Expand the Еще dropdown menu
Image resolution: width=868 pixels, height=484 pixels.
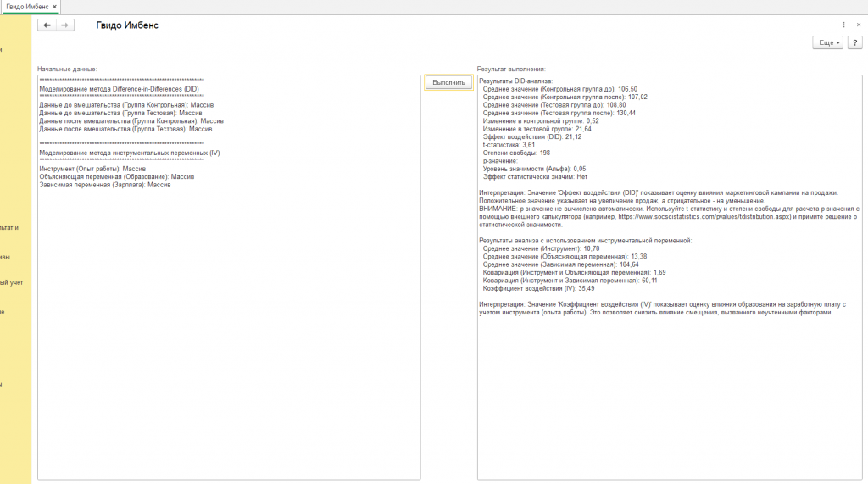827,42
